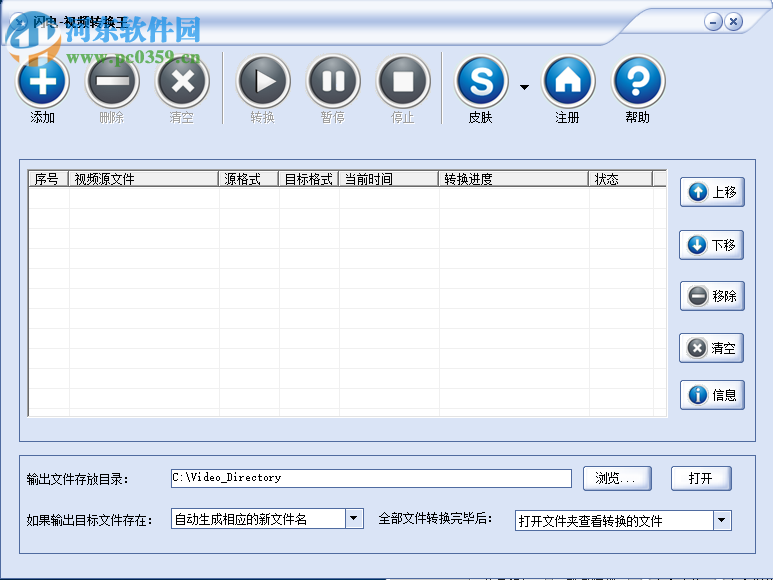Pause conversion with the 暂停 icon
773x580 pixels.
tap(333, 81)
